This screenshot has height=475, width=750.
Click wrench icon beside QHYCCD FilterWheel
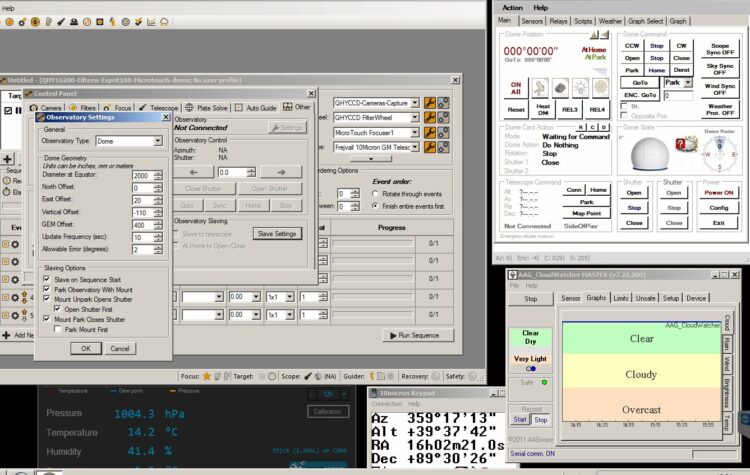point(430,118)
